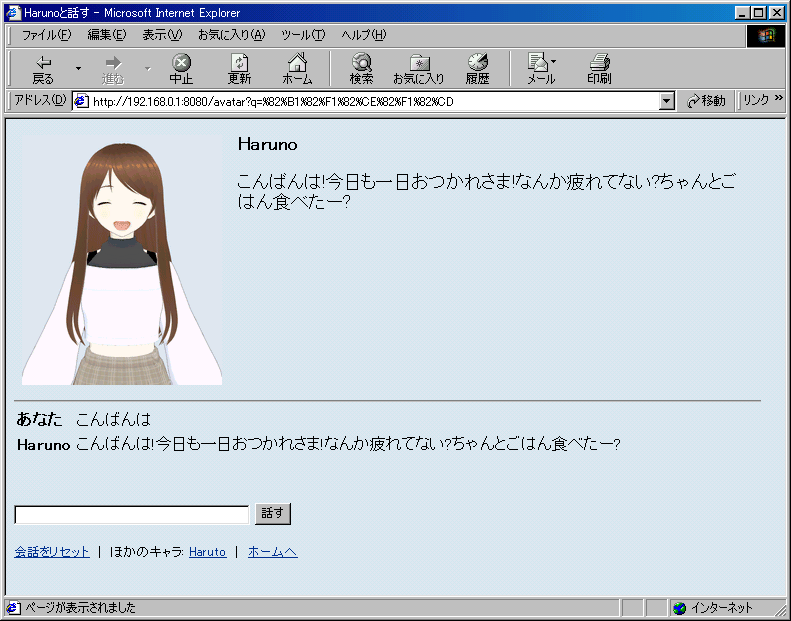The height and width of the screenshot is (621, 791).
Task: Expand the Links (リンク) toolbar chevron
Action: point(778,98)
